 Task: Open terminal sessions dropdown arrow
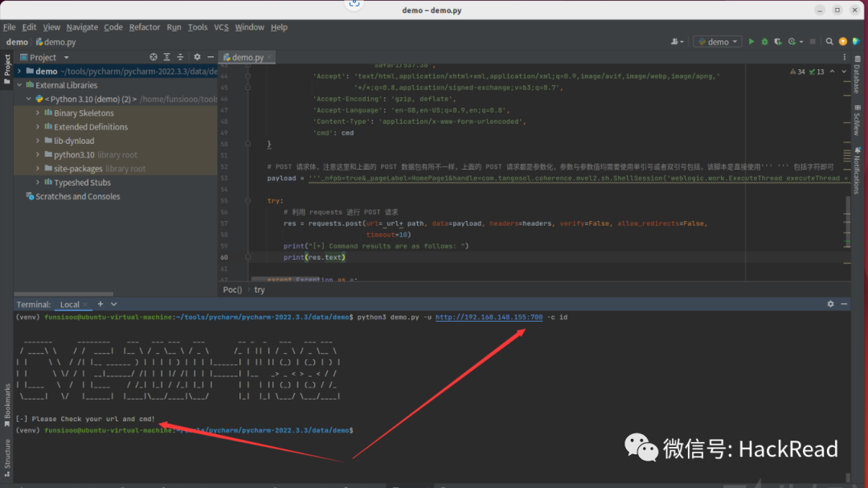(114, 304)
